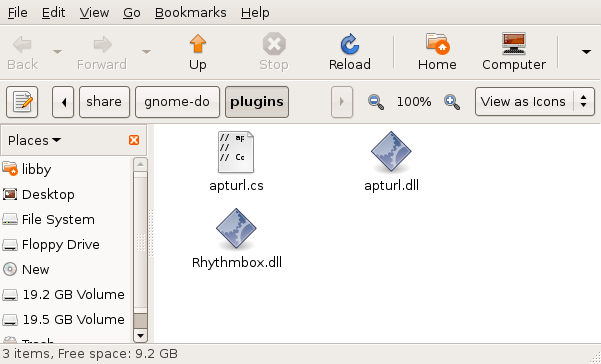The width and height of the screenshot is (601, 364).
Task: Click sidebar scrollbar up arrow
Action: 140,164
